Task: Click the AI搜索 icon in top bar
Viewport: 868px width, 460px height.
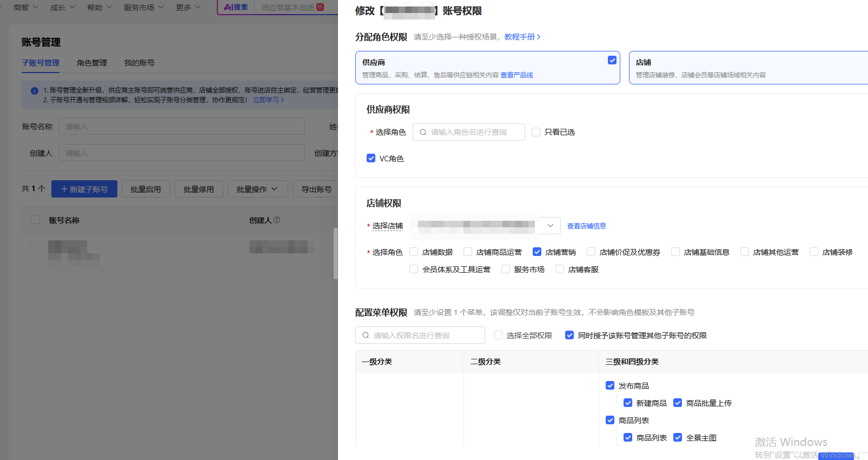Action: click(x=236, y=7)
